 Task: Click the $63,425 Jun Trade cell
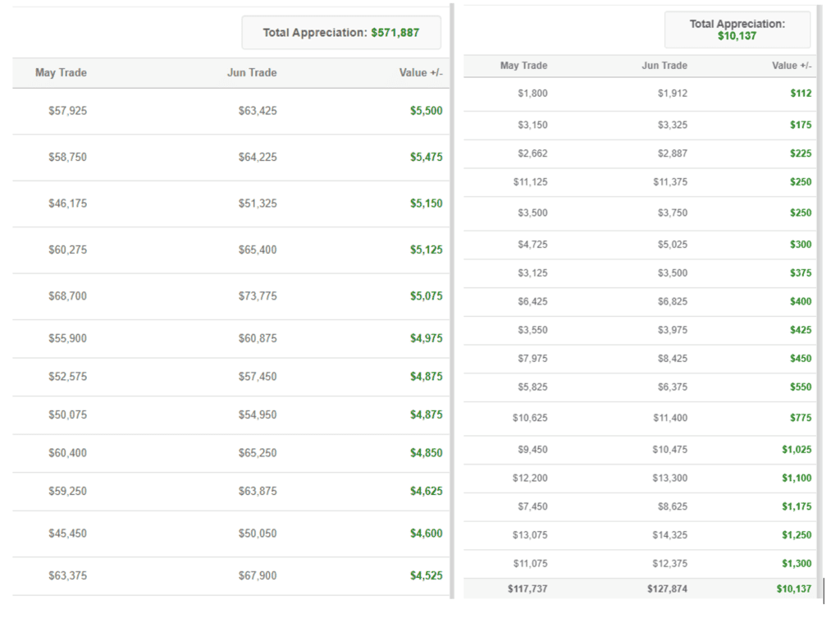click(x=258, y=111)
